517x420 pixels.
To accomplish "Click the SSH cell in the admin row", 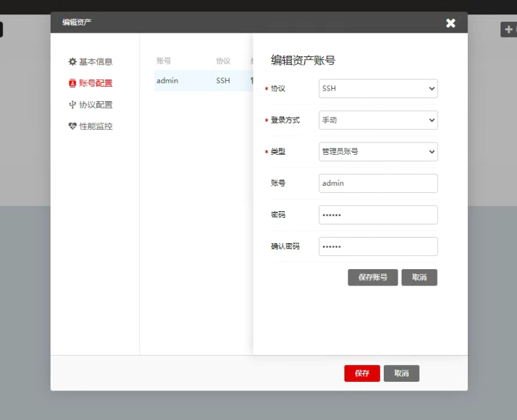I will tap(223, 81).
